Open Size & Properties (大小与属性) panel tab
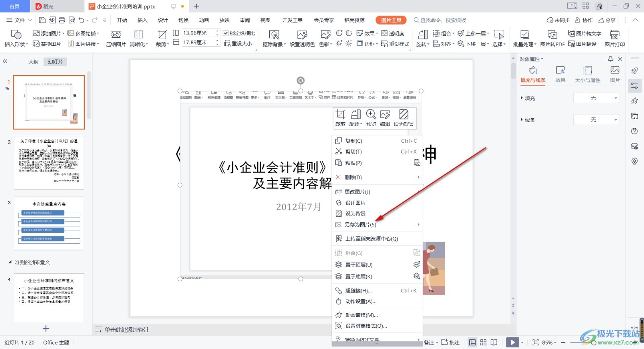 tap(588, 74)
